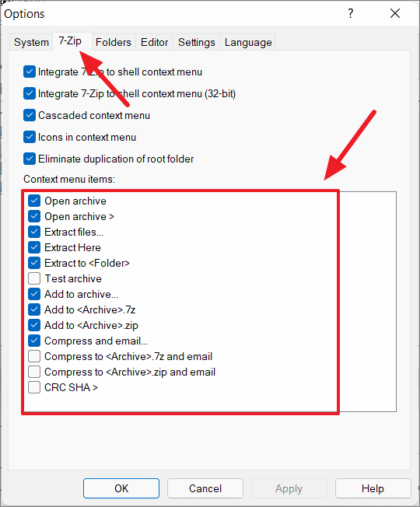
Task: Open Help from the dialog buttons
Action: click(373, 488)
